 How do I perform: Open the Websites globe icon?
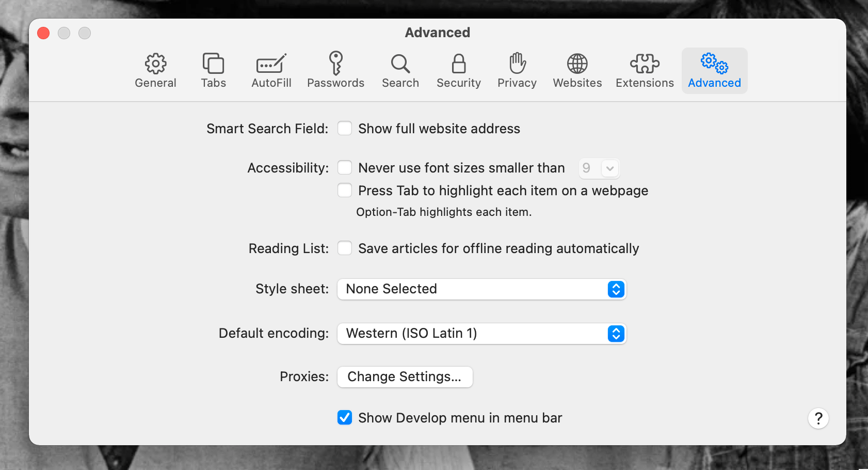tap(577, 64)
